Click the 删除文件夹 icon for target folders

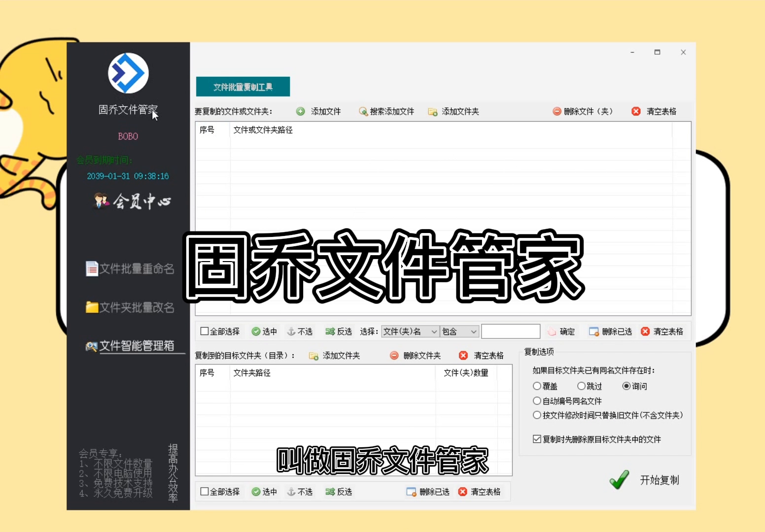tap(394, 356)
